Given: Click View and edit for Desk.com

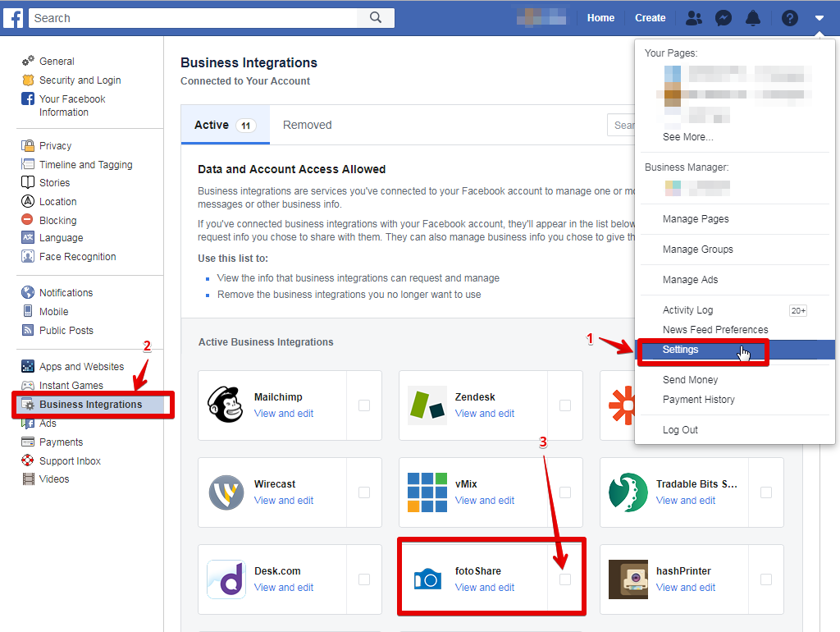Looking at the screenshot, I should pos(283,588).
